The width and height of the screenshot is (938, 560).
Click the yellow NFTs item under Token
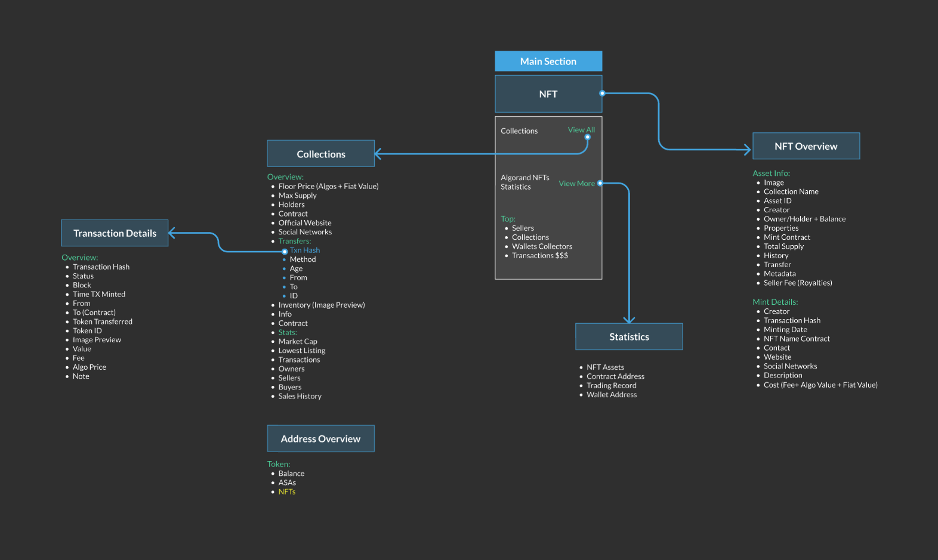click(x=286, y=492)
